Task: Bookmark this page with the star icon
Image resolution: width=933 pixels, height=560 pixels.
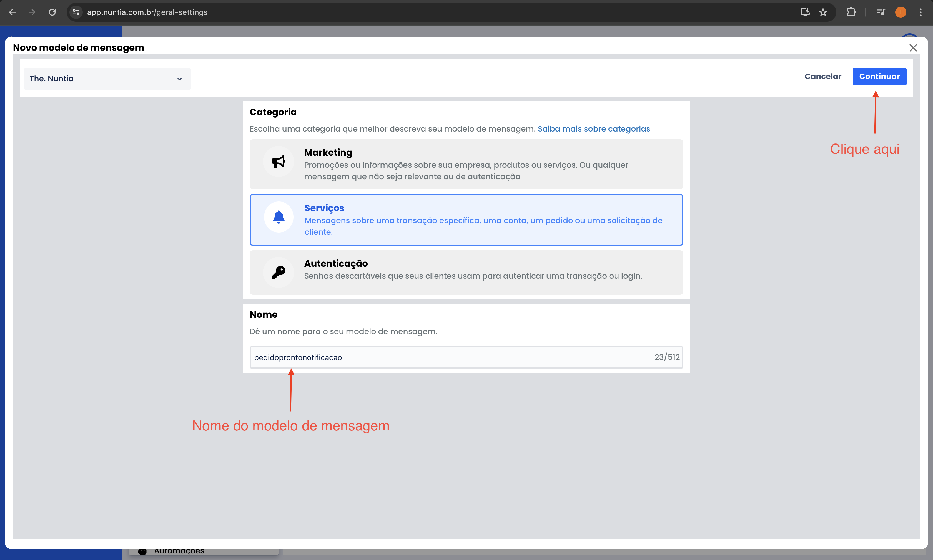Action: point(823,12)
